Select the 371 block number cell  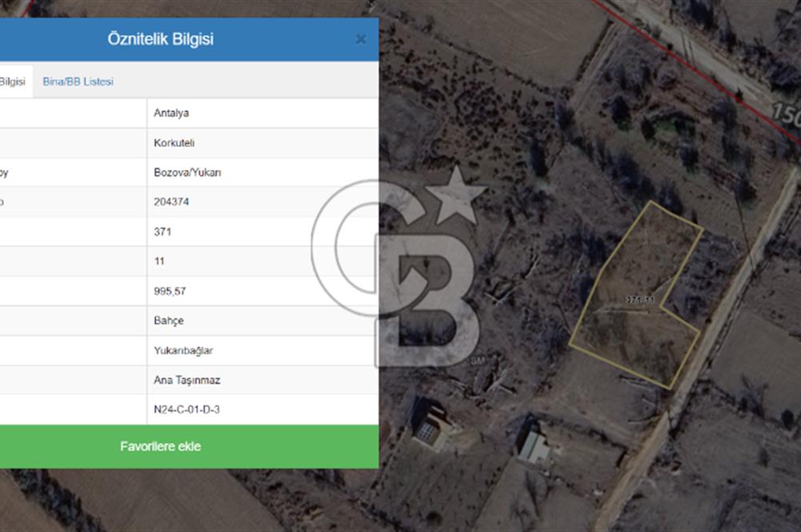coord(163,232)
